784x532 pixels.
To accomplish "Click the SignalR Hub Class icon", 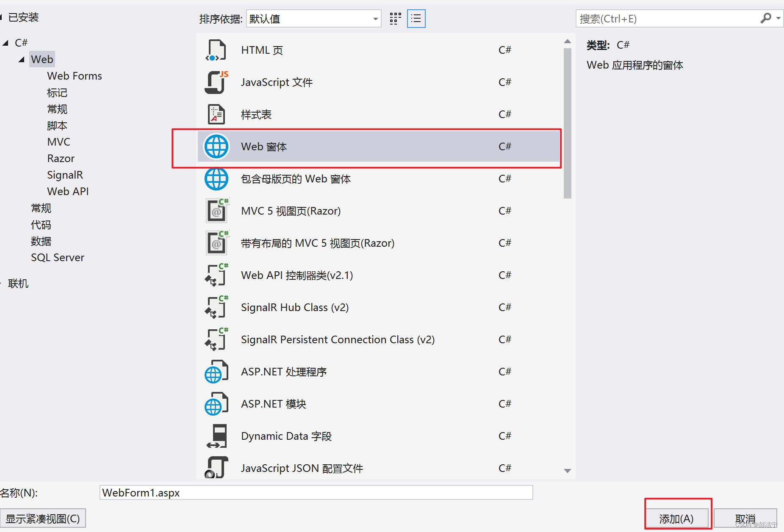I will [x=216, y=307].
